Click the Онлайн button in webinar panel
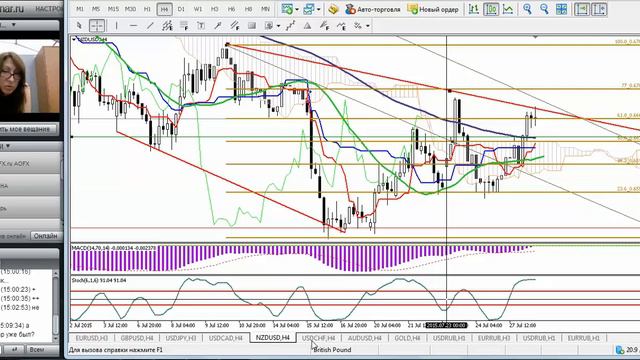640x360 pixels. point(45,236)
